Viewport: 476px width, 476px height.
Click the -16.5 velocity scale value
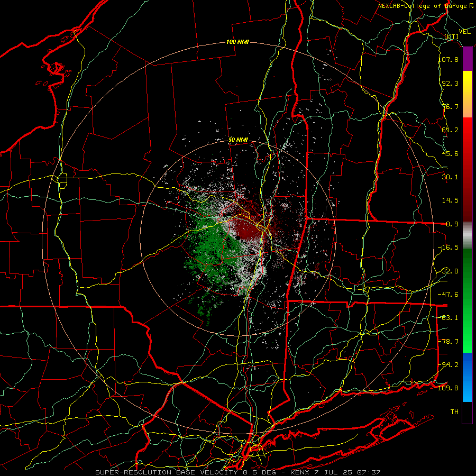click(448, 248)
